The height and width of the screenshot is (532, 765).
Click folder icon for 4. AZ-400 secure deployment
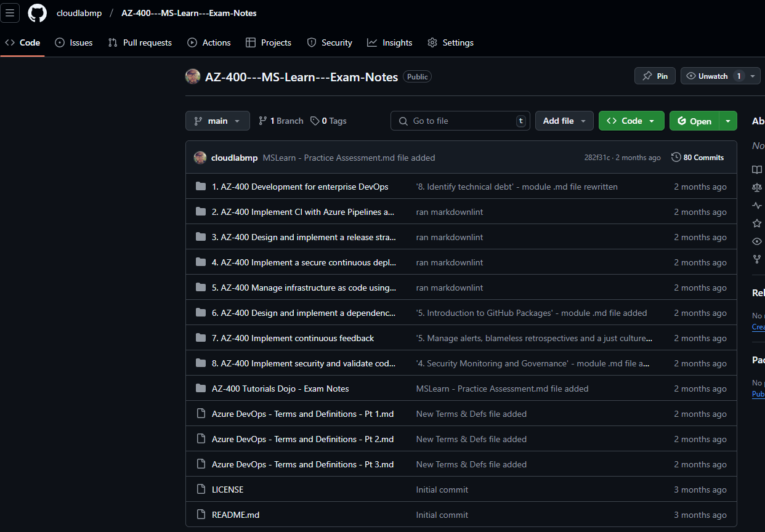[201, 262]
